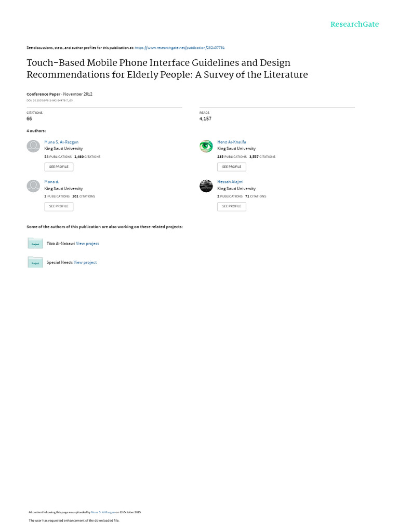This screenshot has width=399, height=532.
Task: Click the ResearchGate logo
Action: pyautogui.click(x=354, y=24)
